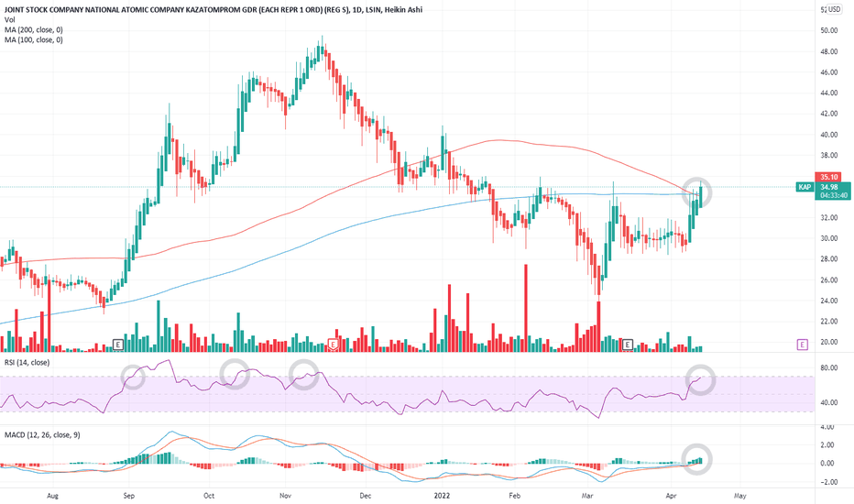
Task: Click the Nov label on time axis
Action: coord(285,496)
